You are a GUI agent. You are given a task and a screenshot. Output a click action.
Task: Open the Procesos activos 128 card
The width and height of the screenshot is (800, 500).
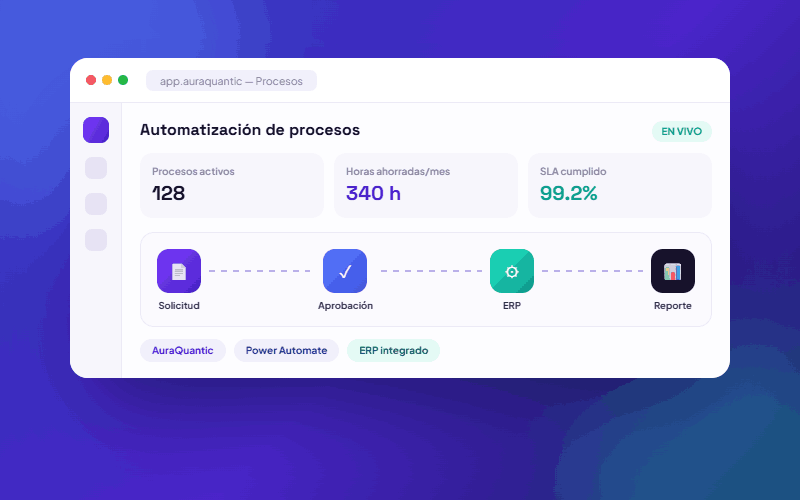click(232, 186)
